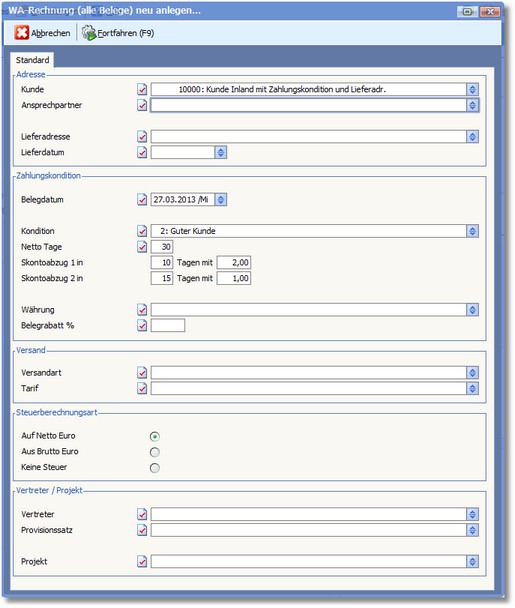The image size is (515, 608).
Task: Click the Netto Tage value field
Action: pyautogui.click(x=162, y=247)
